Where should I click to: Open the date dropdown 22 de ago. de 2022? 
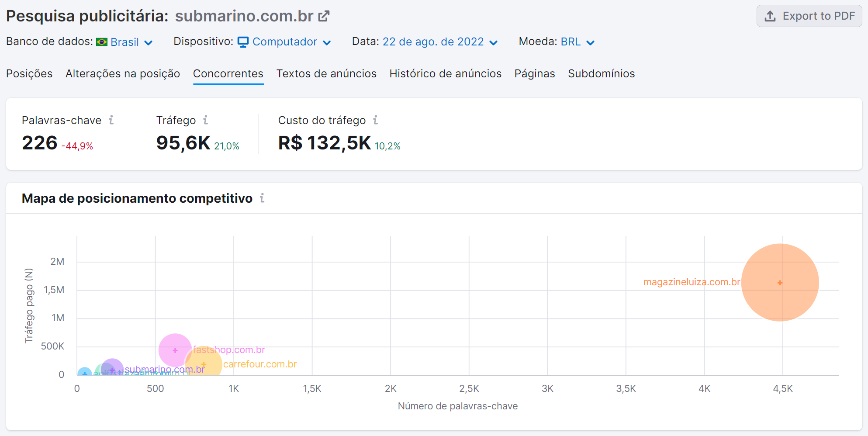440,42
